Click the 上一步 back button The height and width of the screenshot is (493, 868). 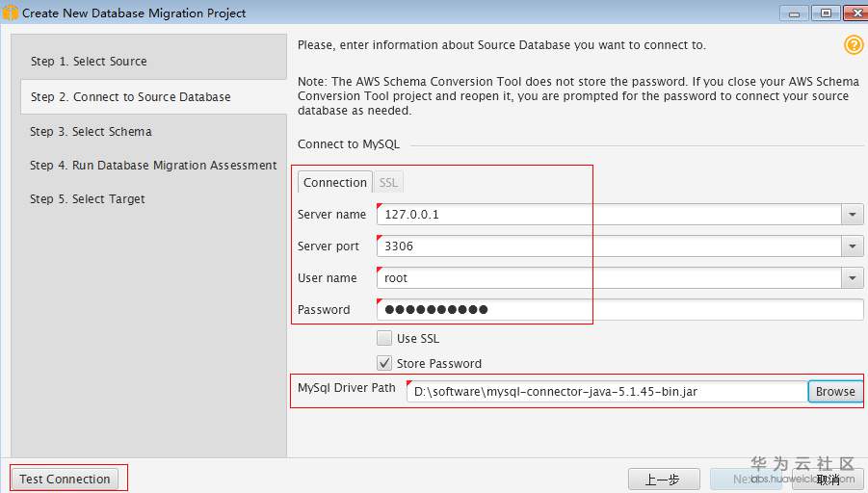click(663, 479)
